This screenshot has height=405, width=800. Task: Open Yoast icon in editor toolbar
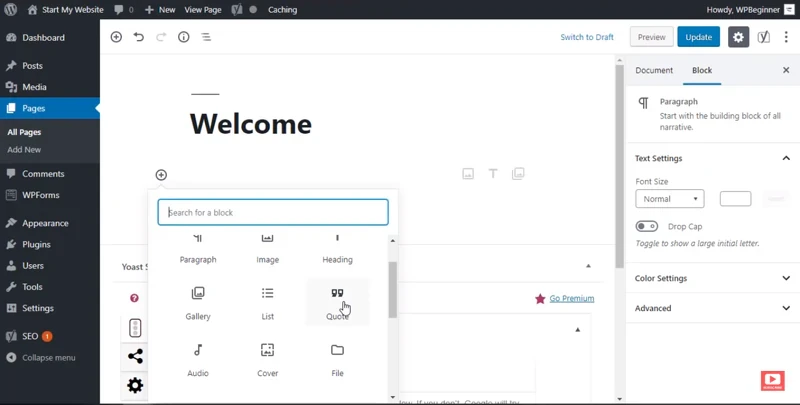coord(763,37)
